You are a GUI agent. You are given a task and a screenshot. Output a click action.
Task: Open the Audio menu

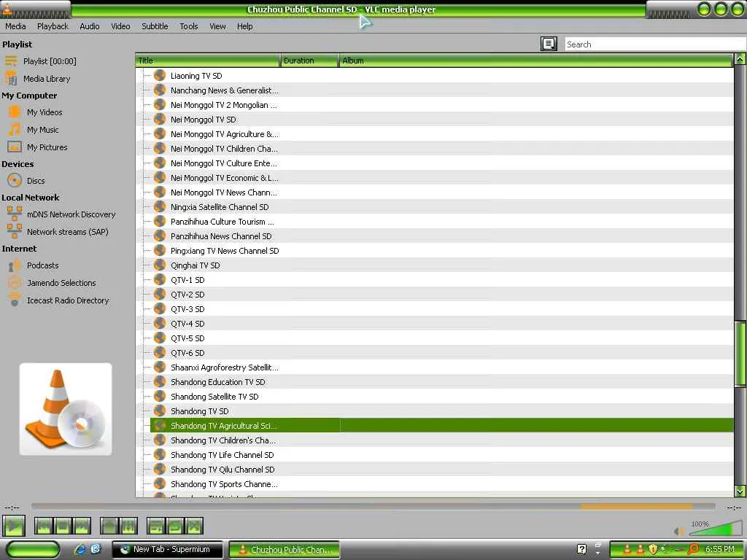tap(90, 26)
